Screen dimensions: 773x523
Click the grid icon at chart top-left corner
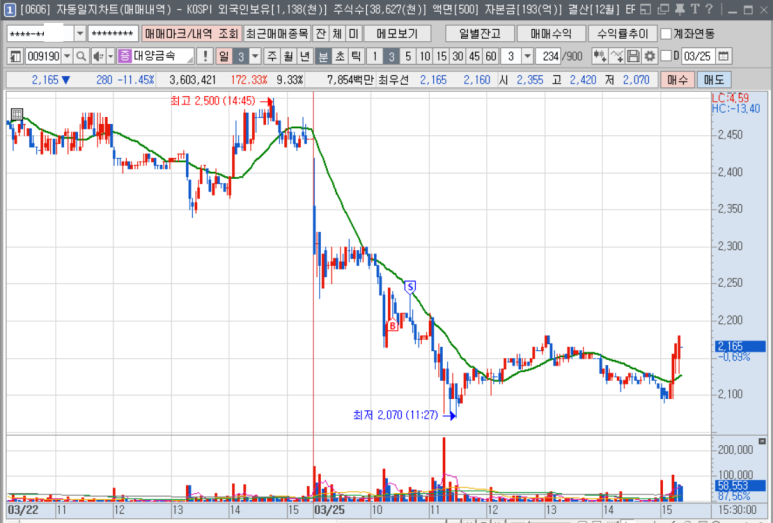[x=17, y=114]
